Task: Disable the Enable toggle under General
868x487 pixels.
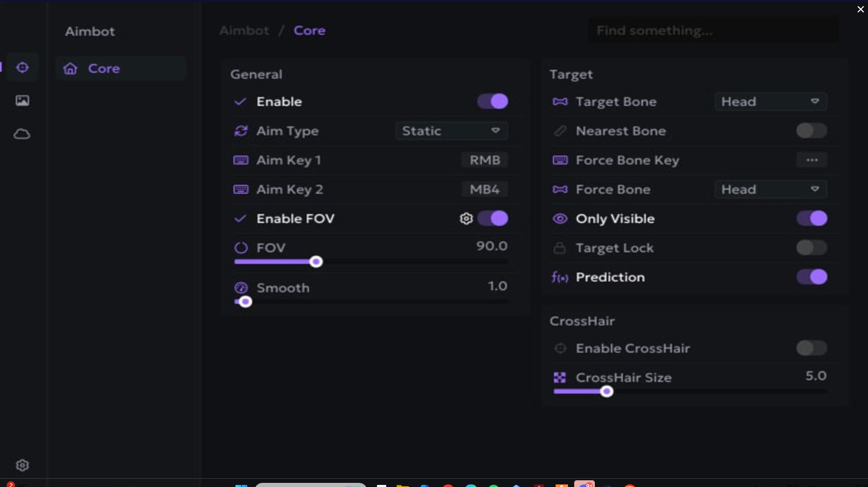Action: [x=492, y=101]
